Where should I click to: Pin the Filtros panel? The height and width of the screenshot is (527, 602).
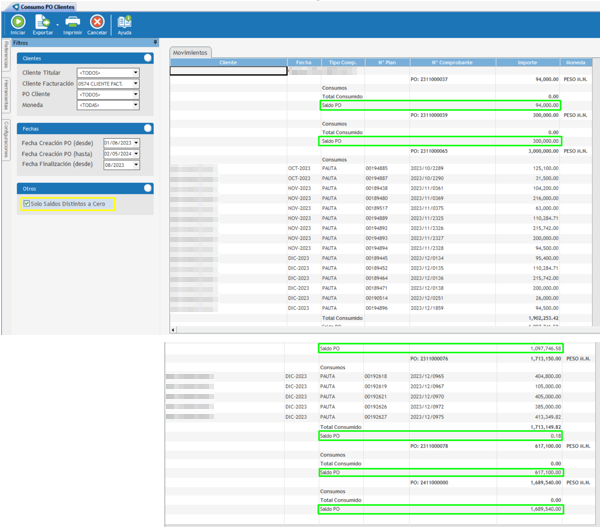click(156, 42)
